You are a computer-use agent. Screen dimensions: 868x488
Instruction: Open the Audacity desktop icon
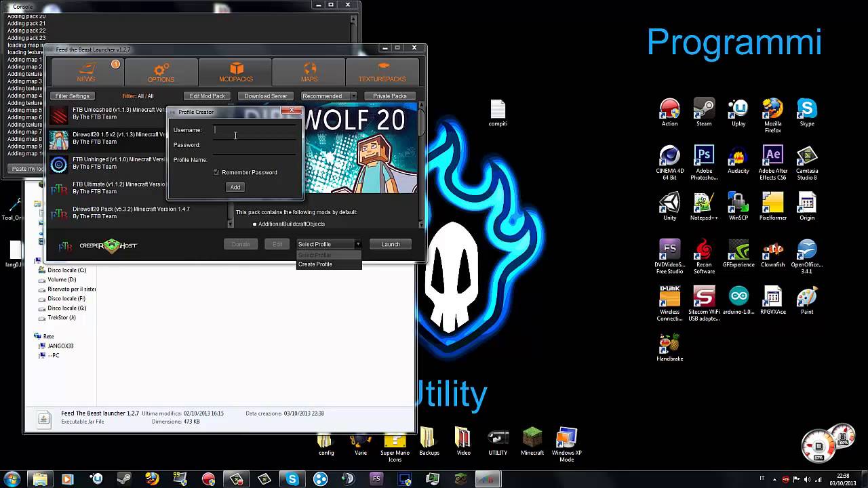(x=738, y=160)
